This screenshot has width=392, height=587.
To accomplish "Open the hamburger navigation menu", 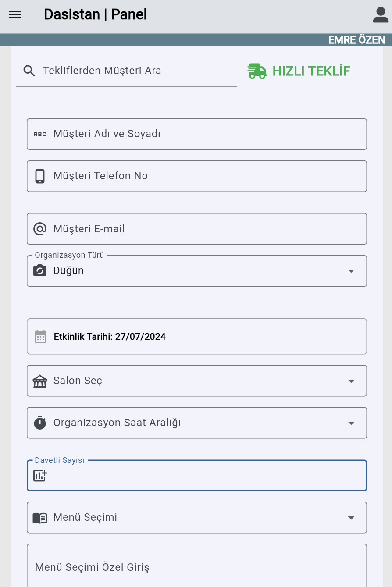I will 15,14.
